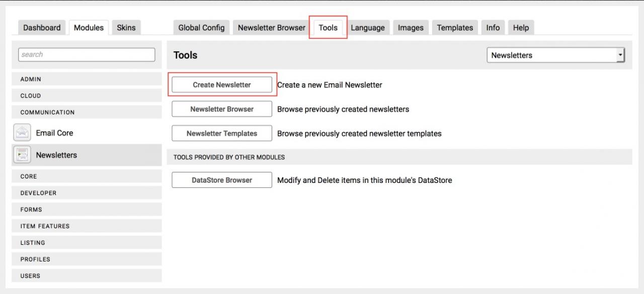644x294 pixels.
Task: Switch to the Global Config tab
Action: (x=201, y=28)
